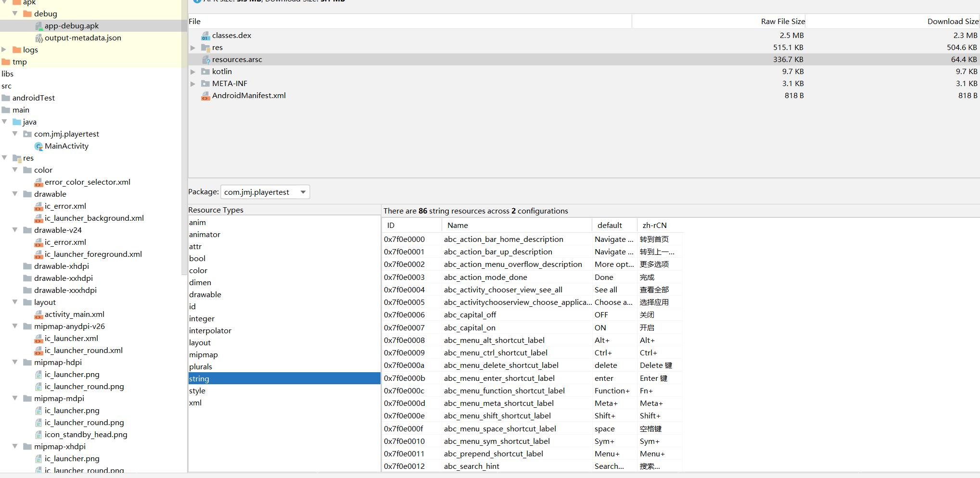Image resolution: width=980 pixels, height=478 pixels.
Task: Select libs in project tree
Action: (x=8, y=74)
